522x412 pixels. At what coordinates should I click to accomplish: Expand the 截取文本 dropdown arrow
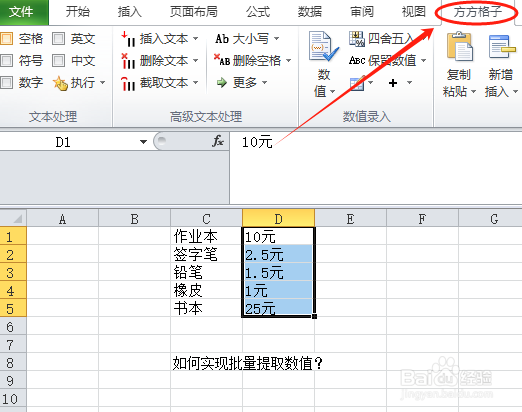(196, 82)
